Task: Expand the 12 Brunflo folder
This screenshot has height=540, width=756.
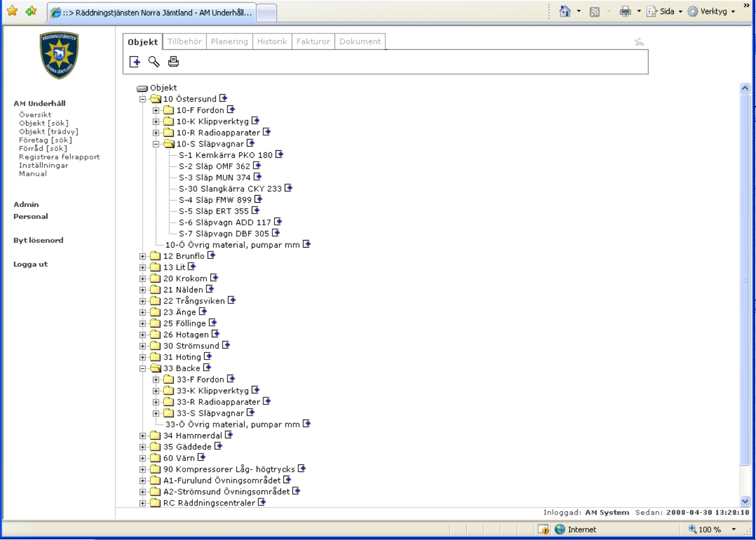Action: [x=143, y=256]
